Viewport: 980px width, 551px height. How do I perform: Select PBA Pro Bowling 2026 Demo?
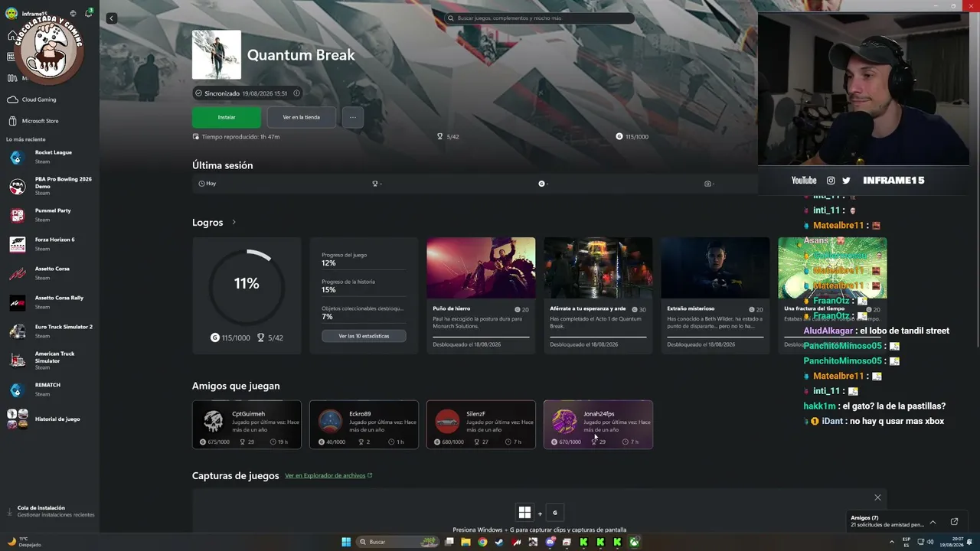tap(50, 186)
